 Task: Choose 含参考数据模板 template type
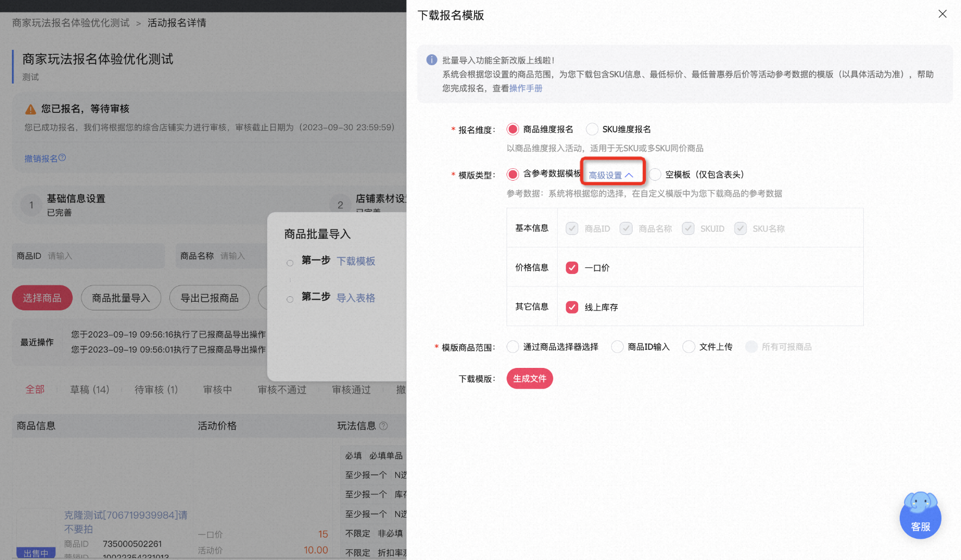click(513, 174)
